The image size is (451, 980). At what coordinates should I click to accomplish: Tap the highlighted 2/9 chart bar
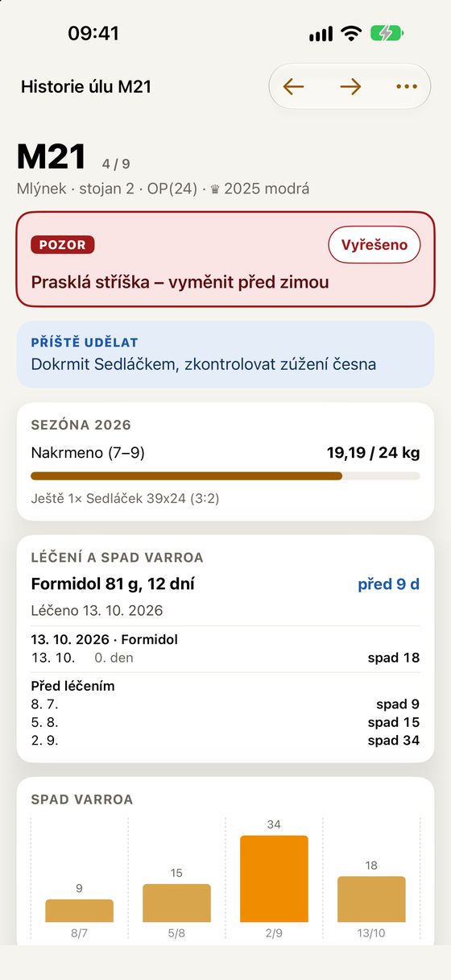[274, 878]
